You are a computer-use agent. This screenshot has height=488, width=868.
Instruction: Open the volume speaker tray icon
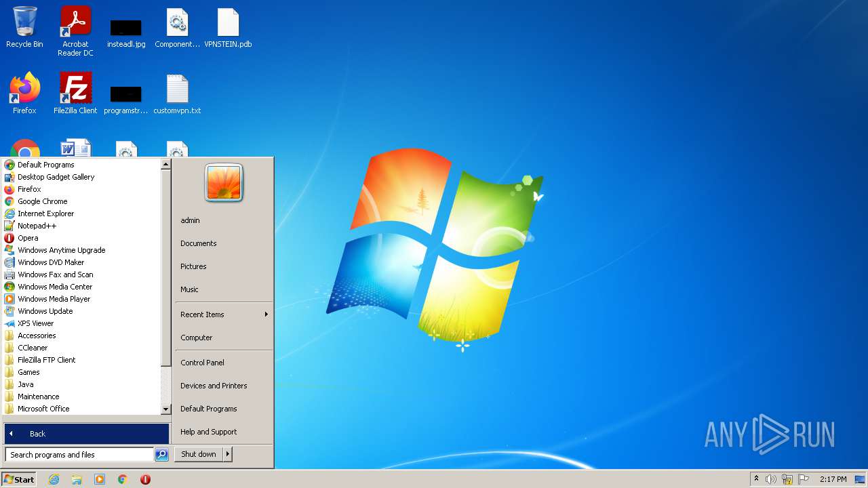point(771,479)
